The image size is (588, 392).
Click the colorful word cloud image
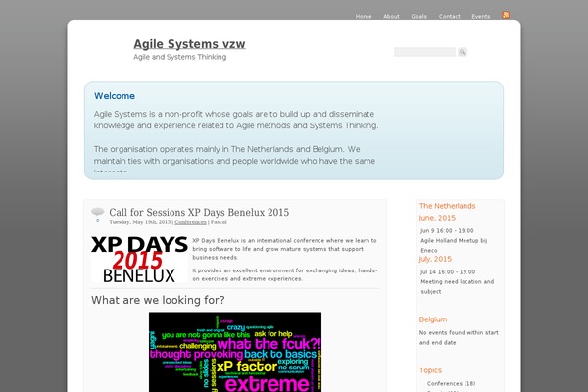(x=235, y=352)
